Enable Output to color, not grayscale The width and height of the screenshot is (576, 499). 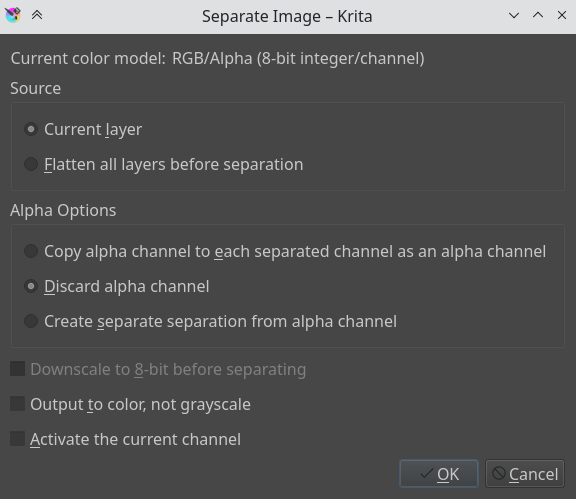click(x=130, y=404)
